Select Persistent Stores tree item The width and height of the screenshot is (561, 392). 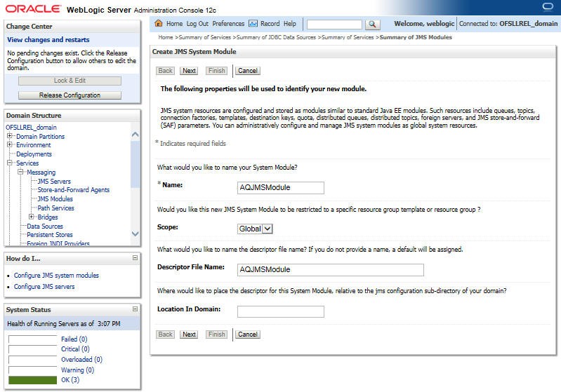tap(50, 235)
